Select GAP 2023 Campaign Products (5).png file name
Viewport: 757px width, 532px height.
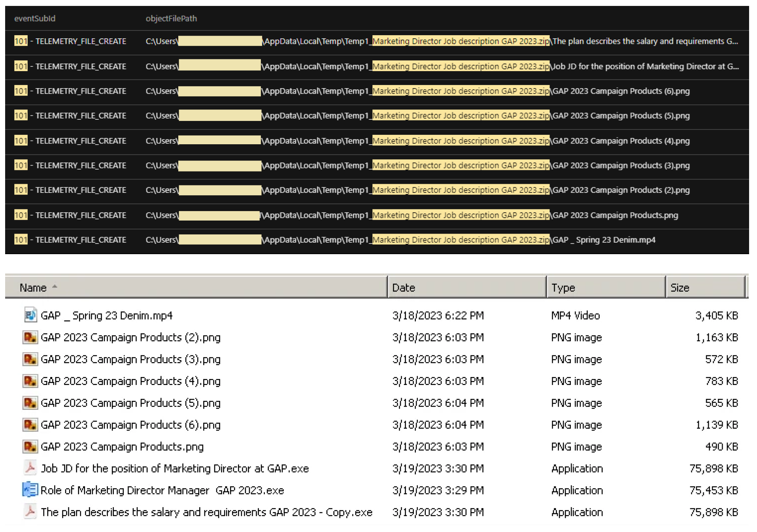coord(130,403)
